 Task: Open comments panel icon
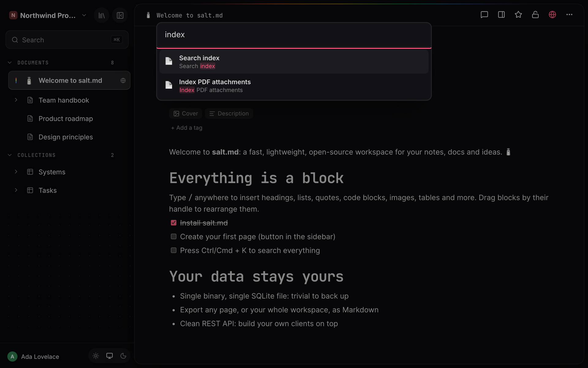coord(484,15)
